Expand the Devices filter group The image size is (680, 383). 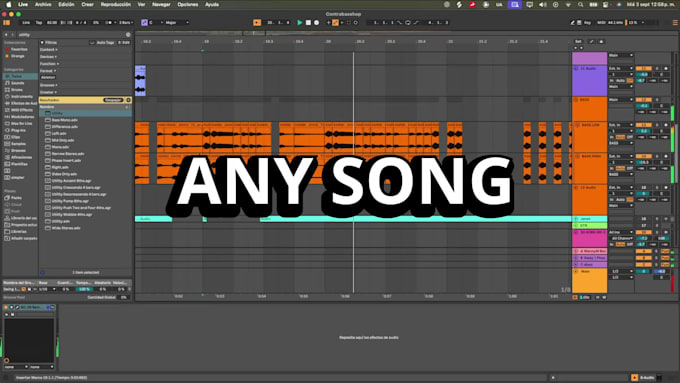(x=48, y=57)
